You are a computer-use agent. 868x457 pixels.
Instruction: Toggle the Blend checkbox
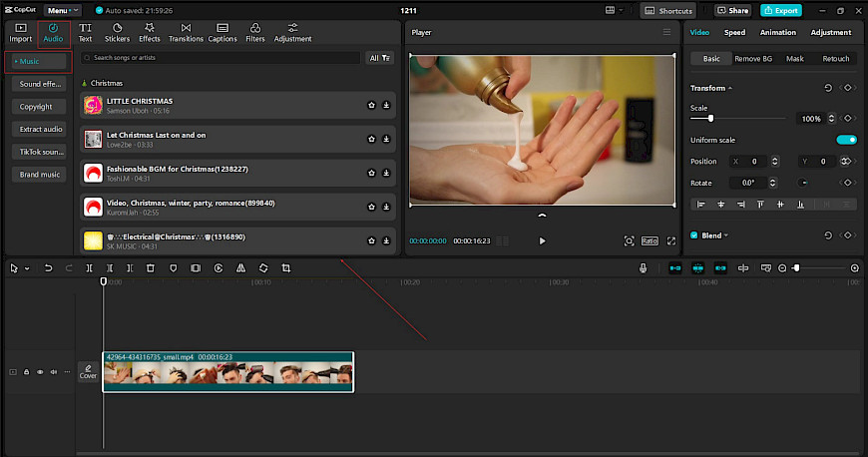(x=693, y=235)
